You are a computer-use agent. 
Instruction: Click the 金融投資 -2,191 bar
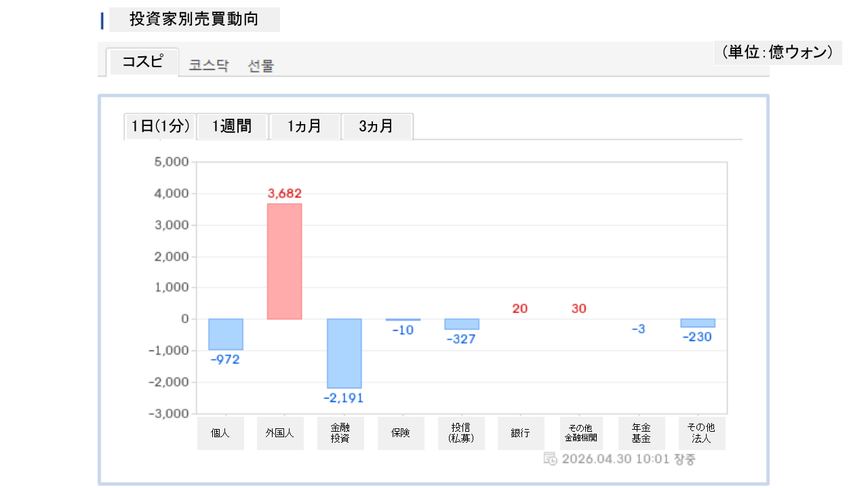click(344, 353)
